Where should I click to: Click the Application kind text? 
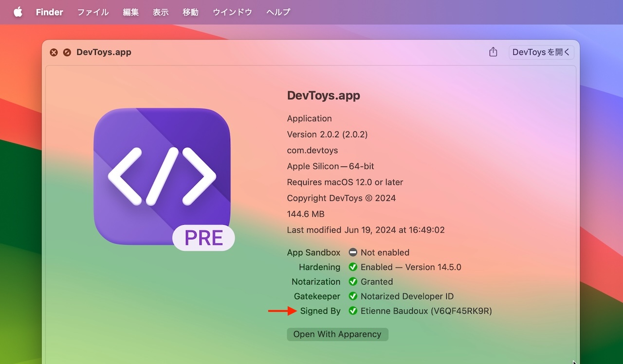[309, 119]
